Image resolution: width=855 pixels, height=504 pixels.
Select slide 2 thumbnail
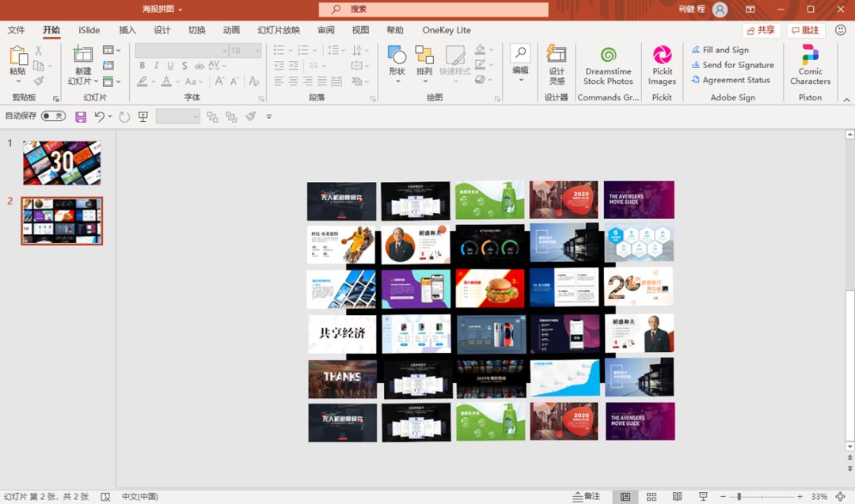tap(62, 222)
